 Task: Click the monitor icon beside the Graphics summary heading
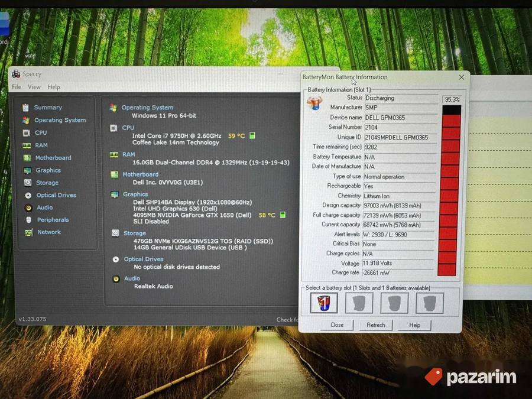[115, 194]
